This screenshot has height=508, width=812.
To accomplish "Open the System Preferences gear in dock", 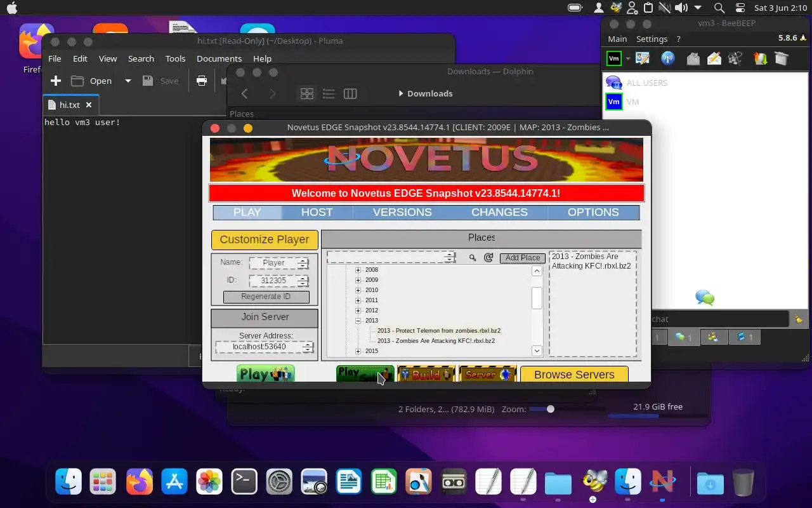I will coord(279,482).
